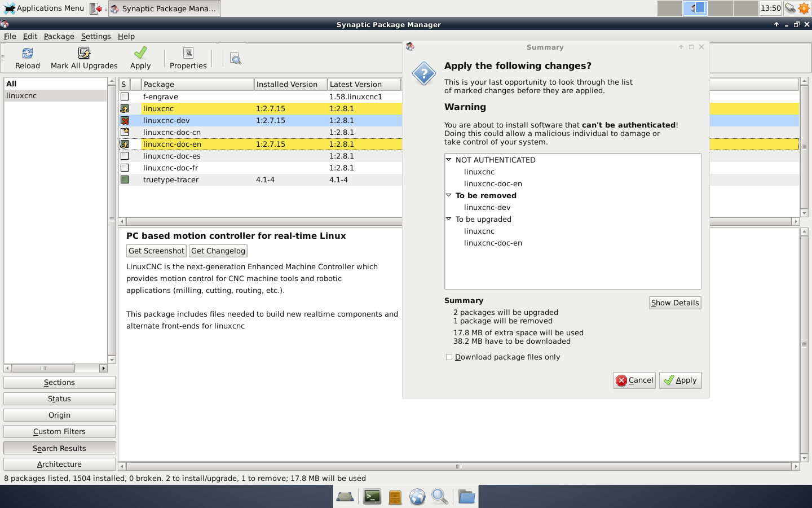Click the installed status box for truetype-tracer
The width and height of the screenshot is (812, 508).
click(x=125, y=179)
